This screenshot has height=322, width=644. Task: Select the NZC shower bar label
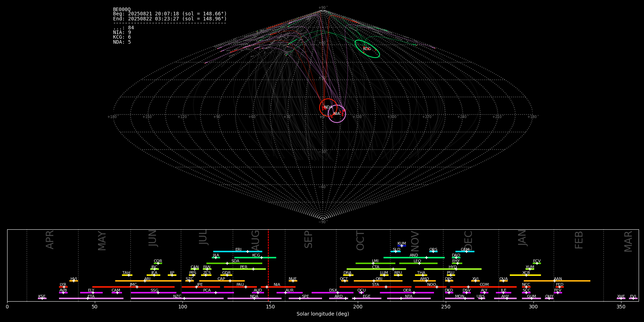[177, 297]
